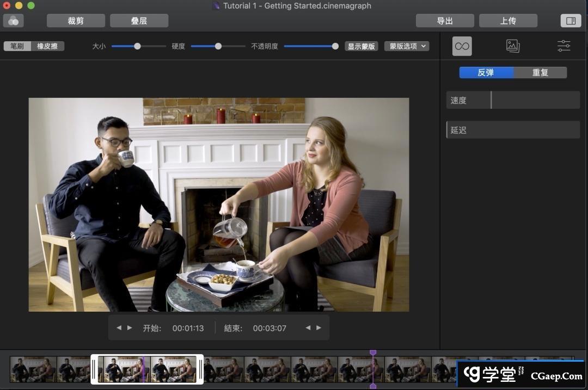The image size is (588, 390).
Task: Select the 反弹 bounce loop tab
Action: pos(486,72)
